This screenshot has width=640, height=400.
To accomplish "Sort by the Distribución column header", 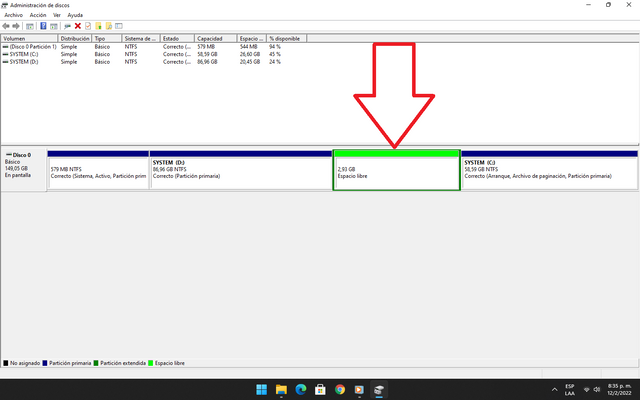I will tap(75, 38).
